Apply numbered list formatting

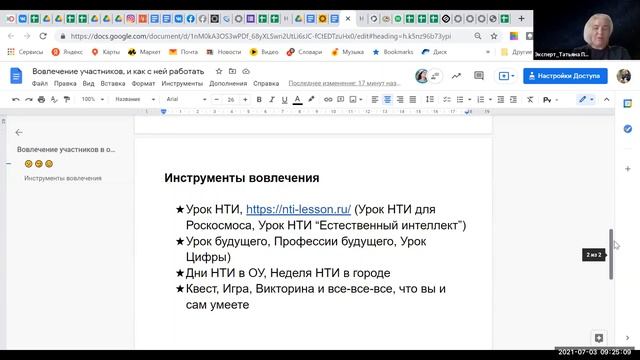pyautogui.click(x=480, y=100)
